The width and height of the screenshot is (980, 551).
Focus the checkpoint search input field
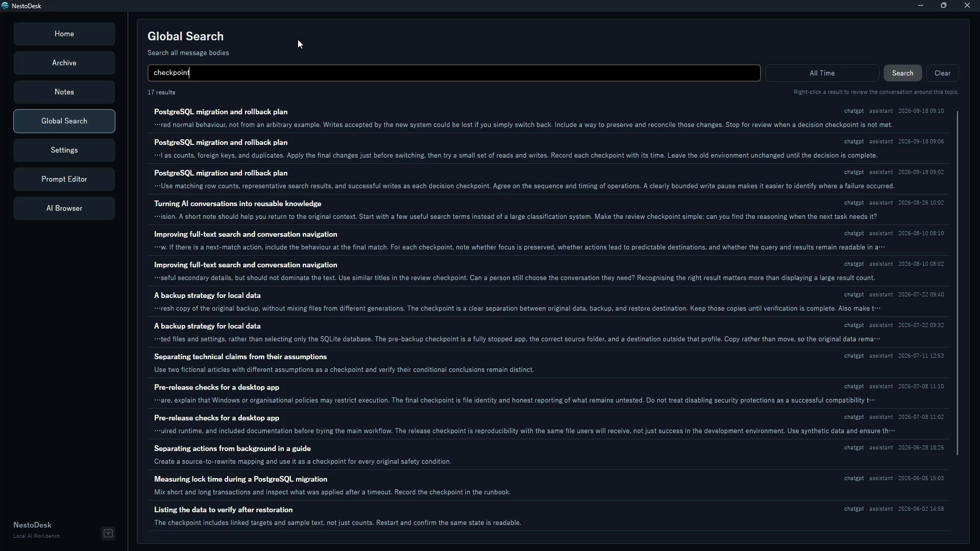tap(454, 73)
